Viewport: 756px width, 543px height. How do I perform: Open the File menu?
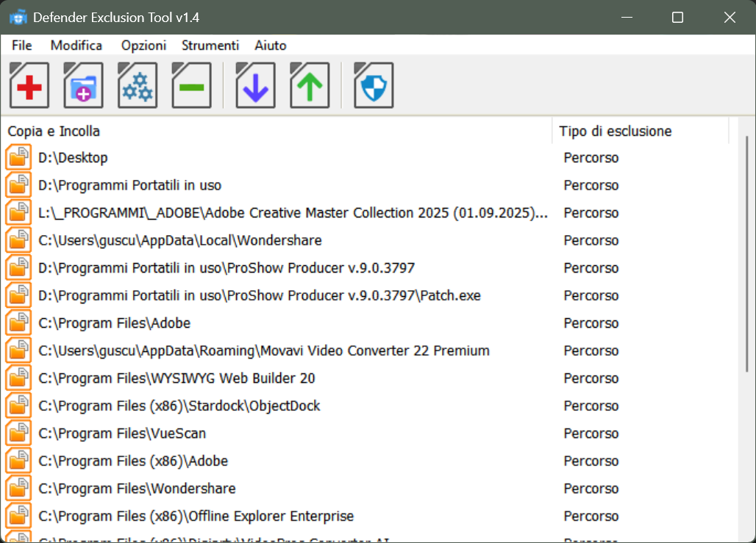[22, 46]
